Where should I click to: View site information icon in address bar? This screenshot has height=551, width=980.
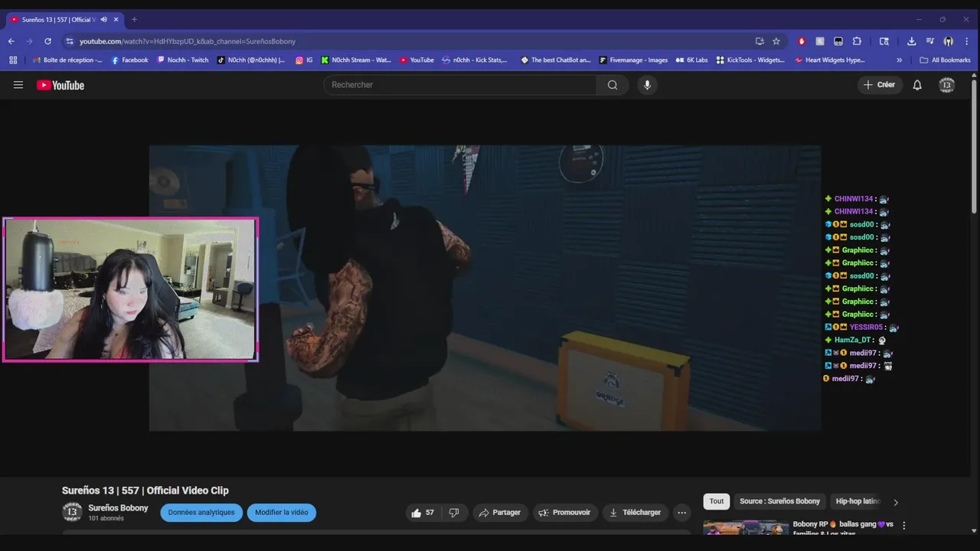(70, 41)
